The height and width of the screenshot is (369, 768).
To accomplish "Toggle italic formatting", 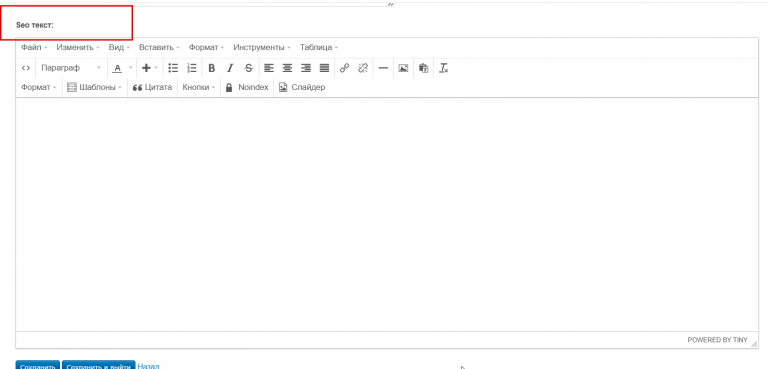I will tap(230, 68).
